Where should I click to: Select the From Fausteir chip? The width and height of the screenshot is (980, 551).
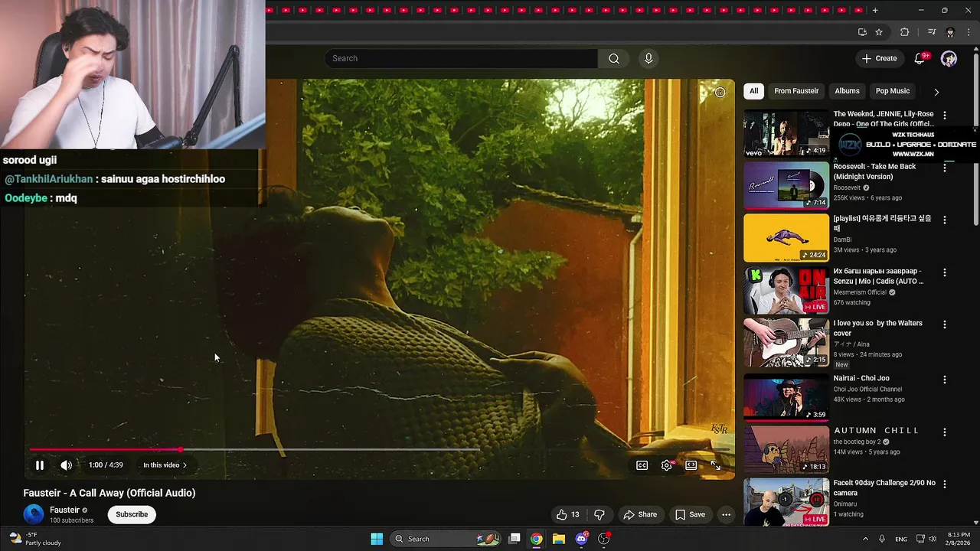796,91
